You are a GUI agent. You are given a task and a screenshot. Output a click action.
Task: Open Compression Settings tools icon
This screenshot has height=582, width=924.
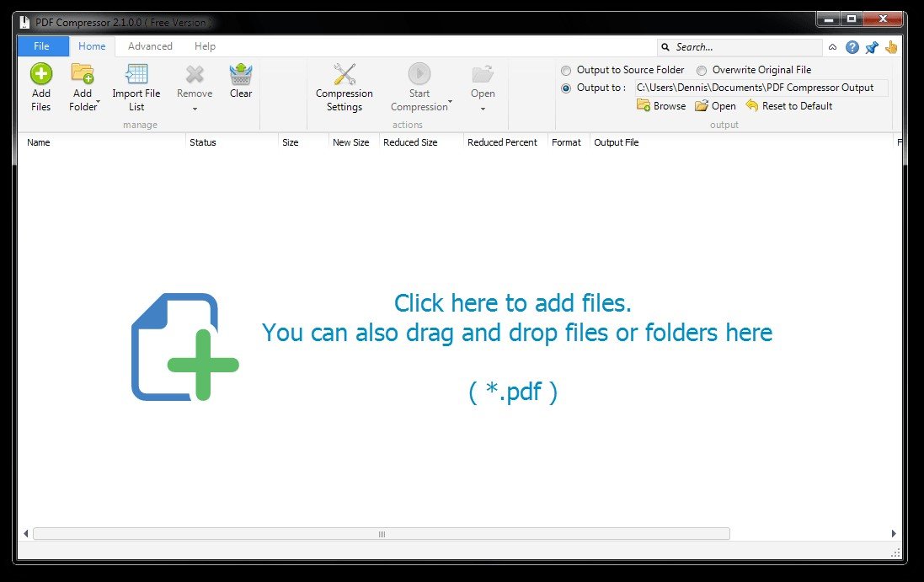click(x=344, y=74)
